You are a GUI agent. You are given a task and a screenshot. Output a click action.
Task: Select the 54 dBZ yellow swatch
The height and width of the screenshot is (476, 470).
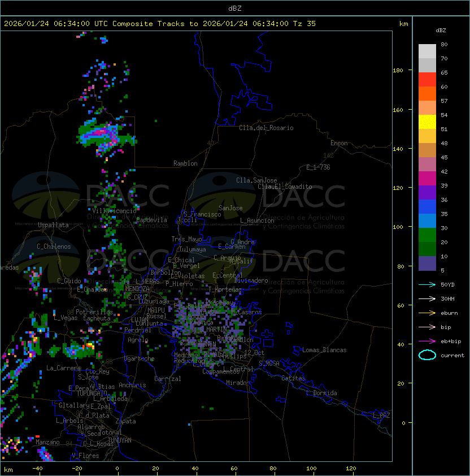point(427,122)
